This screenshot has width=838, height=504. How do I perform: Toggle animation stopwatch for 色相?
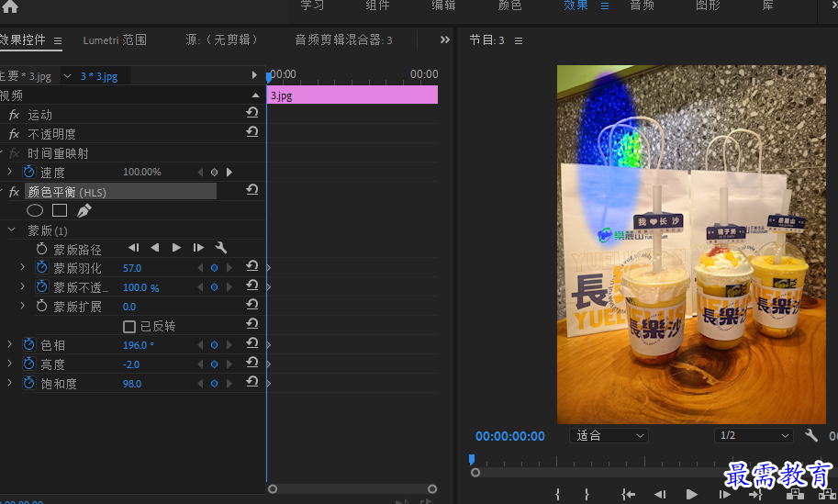(x=28, y=345)
